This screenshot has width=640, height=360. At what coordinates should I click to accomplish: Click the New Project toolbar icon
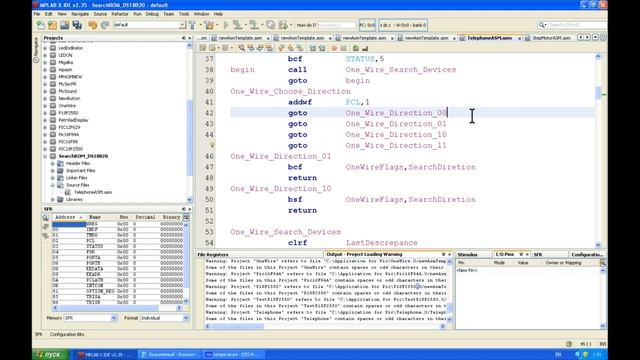point(52,25)
